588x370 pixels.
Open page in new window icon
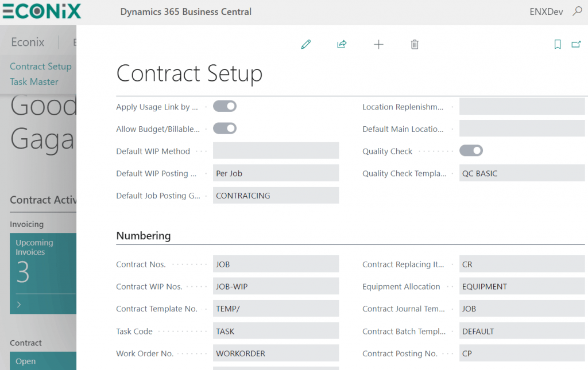tap(576, 44)
